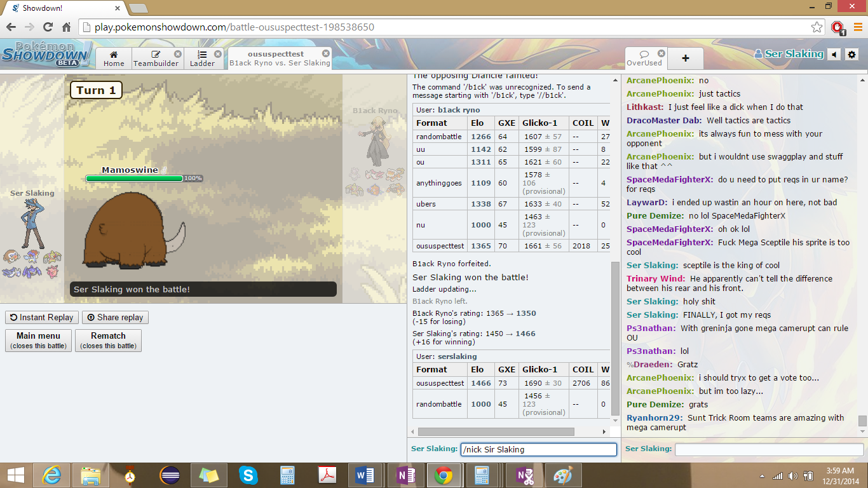This screenshot has width=868, height=488.
Task: Return to Main menu
Action: point(38,340)
